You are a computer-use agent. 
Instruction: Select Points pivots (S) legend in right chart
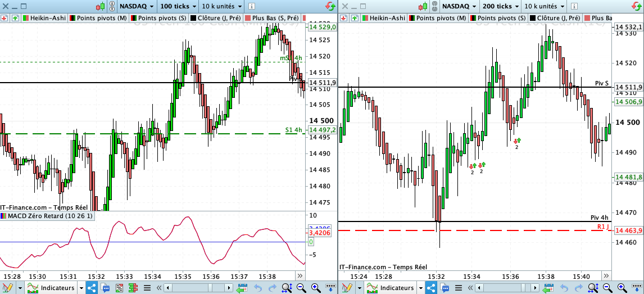[498, 18]
